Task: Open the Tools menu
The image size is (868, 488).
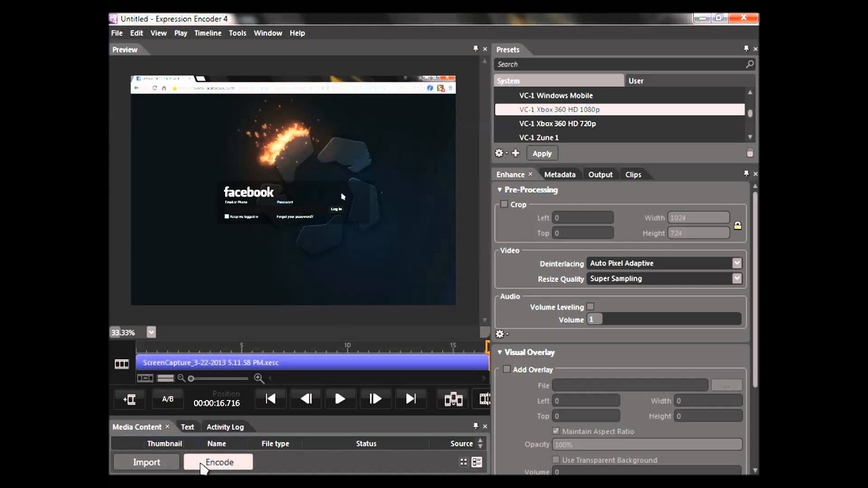Action: [x=237, y=33]
